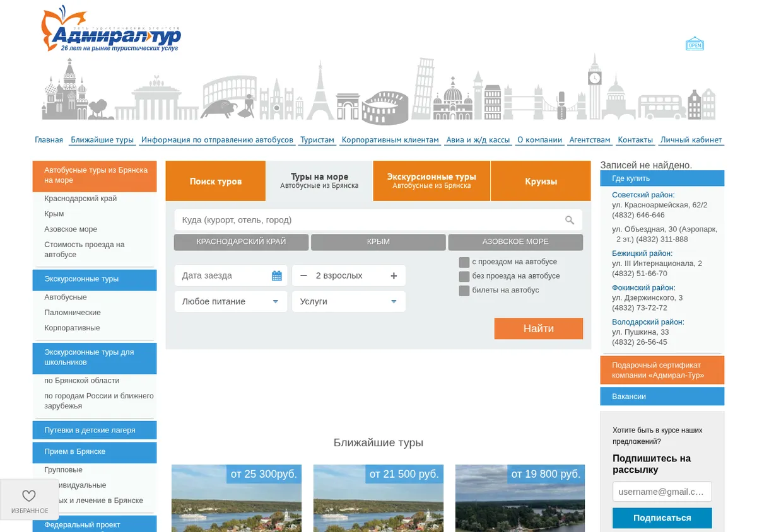Open 'Ближайшие туры' in top menu
The image size is (757, 532).
point(102,140)
